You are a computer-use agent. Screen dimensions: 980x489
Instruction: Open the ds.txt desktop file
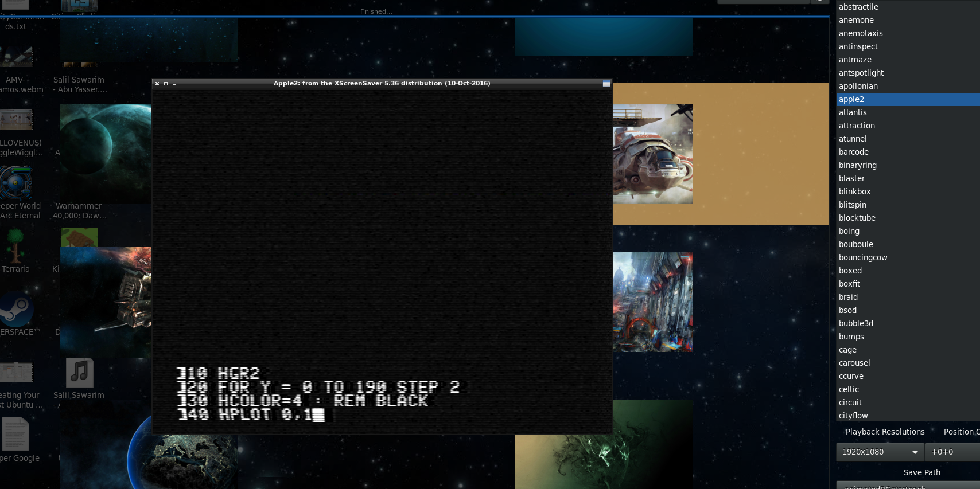point(15,26)
